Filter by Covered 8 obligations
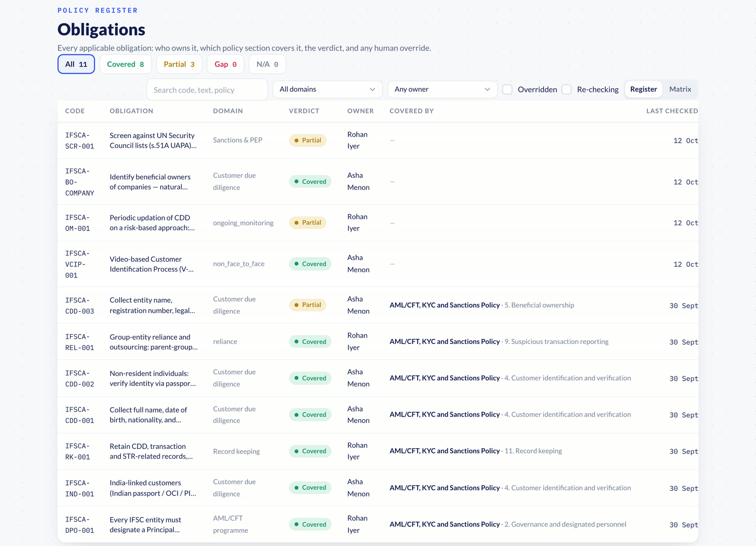Image resolution: width=756 pixels, height=546 pixels. click(x=125, y=64)
